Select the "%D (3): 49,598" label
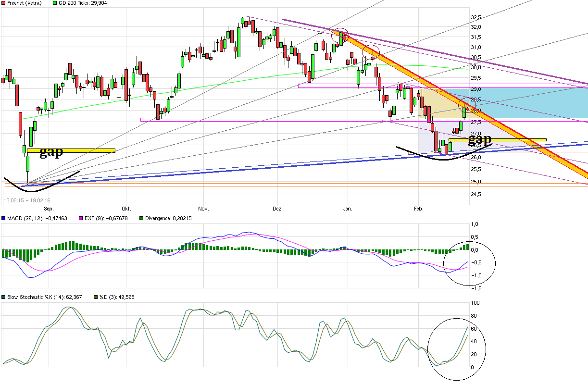The image size is (588, 384). 116,297
